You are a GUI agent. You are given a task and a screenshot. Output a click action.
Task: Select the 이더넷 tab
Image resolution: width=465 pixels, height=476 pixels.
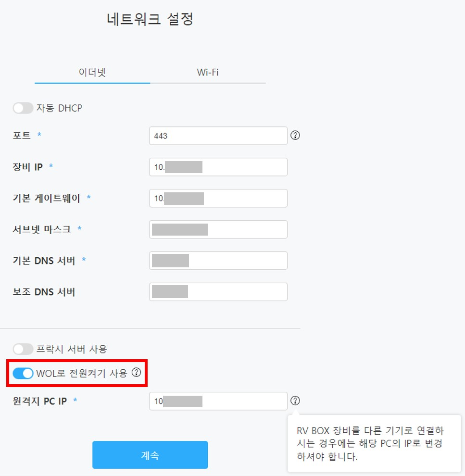(x=92, y=73)
